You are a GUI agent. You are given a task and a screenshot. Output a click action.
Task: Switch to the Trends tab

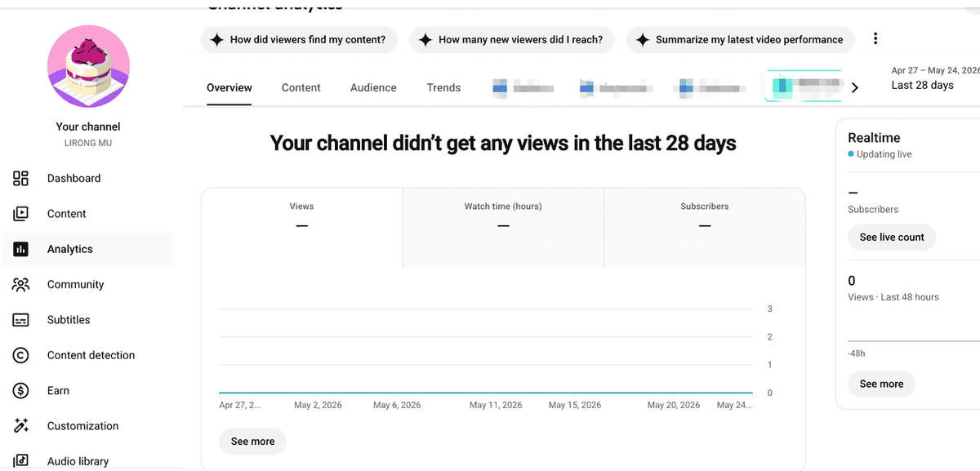(443, 87)
